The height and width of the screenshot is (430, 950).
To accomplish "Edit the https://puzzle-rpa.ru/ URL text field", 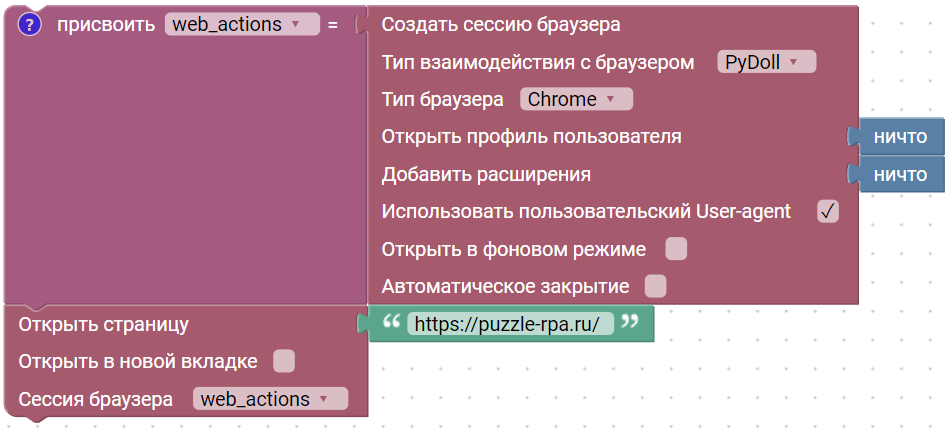I will (x=507, y=324).
